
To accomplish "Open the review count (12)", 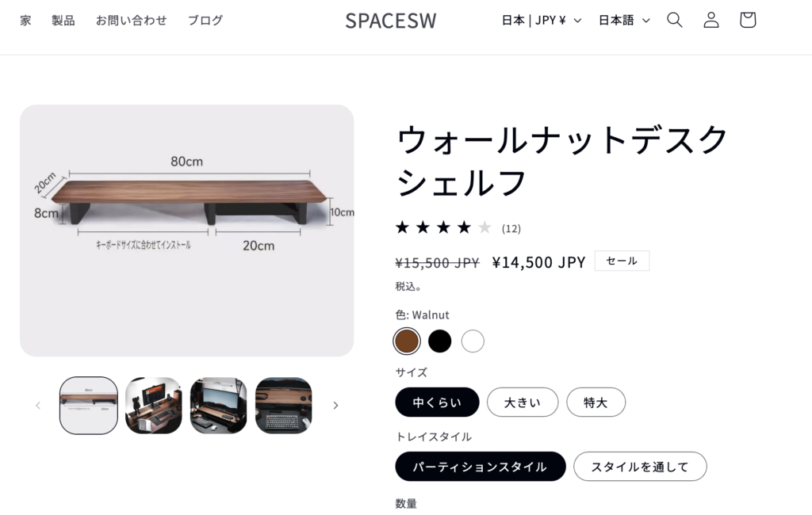I will pos(511,228).
